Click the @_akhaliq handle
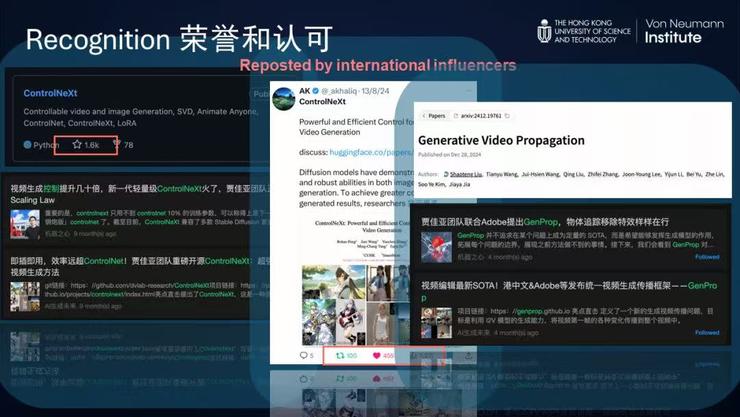Image resolution: width=740 pixels, height=417 pixels. point(340,91)
